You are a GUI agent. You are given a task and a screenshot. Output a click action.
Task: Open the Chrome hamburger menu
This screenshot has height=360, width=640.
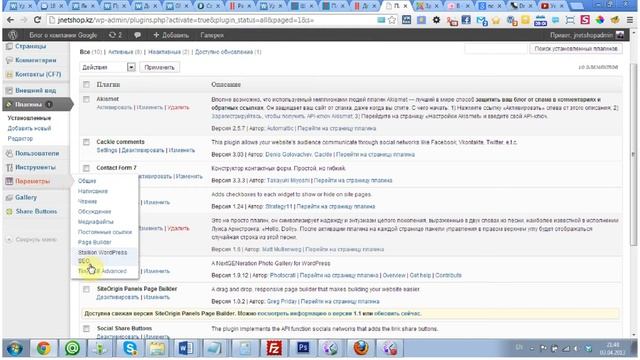(x=631, y=20)
